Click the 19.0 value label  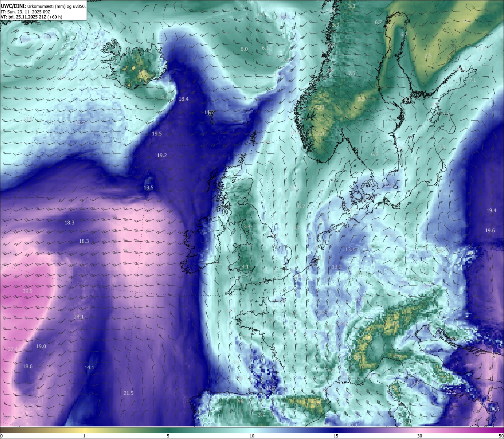click(41, 346)
